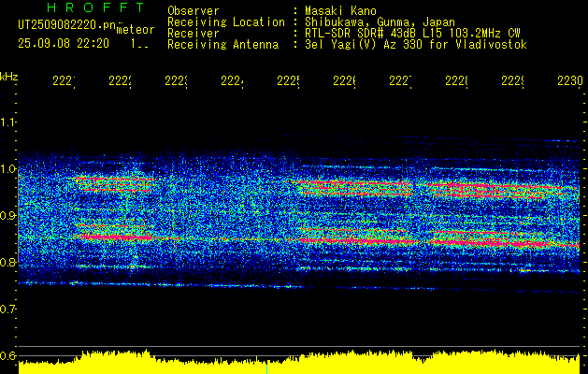
Task: Select observer name 'Masaki Kano'
Action: 340,10
